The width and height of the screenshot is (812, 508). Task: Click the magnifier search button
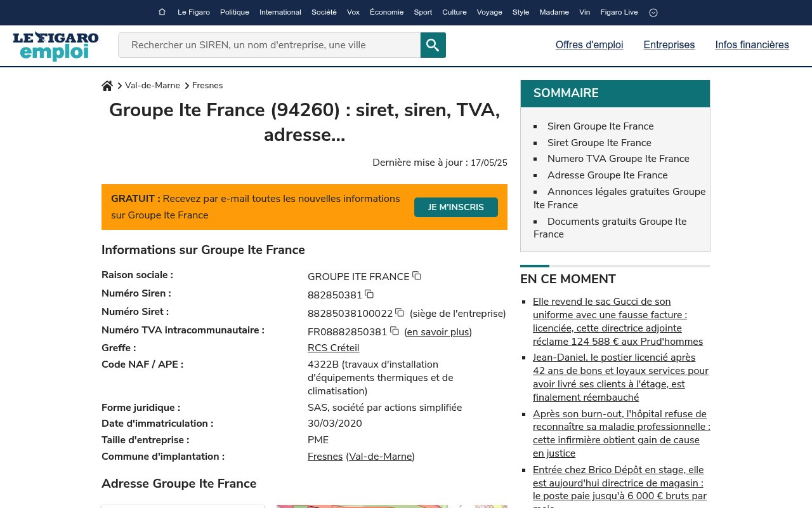433,45
